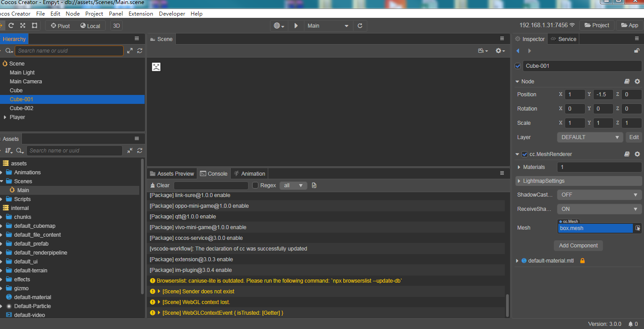Screen dimensions: 644x329
Task: Open the Console panel menu
Action: point(502,173)
